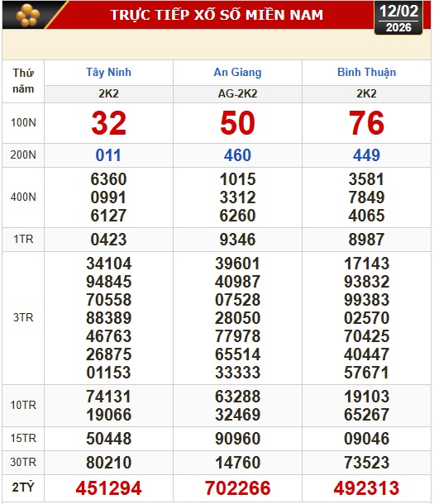Select 3TR number 39601

[x=237, y=264]
